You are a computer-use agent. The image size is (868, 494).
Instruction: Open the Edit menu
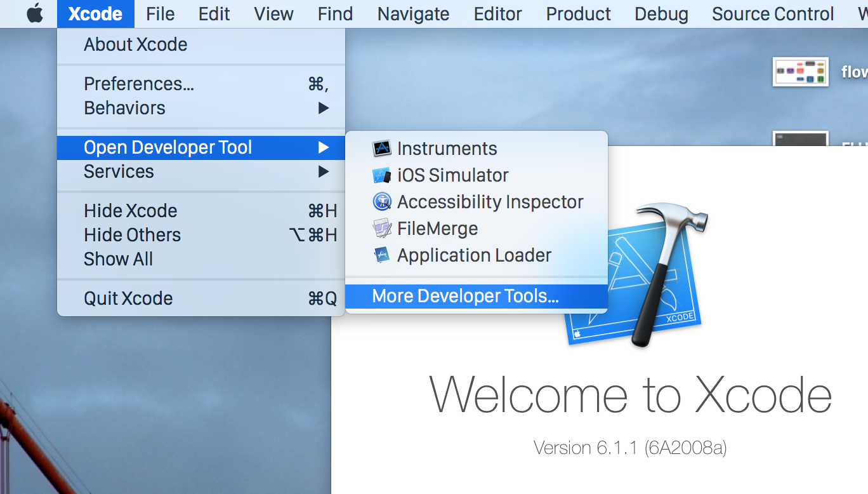pyautogui.click(x=214, y=13)
